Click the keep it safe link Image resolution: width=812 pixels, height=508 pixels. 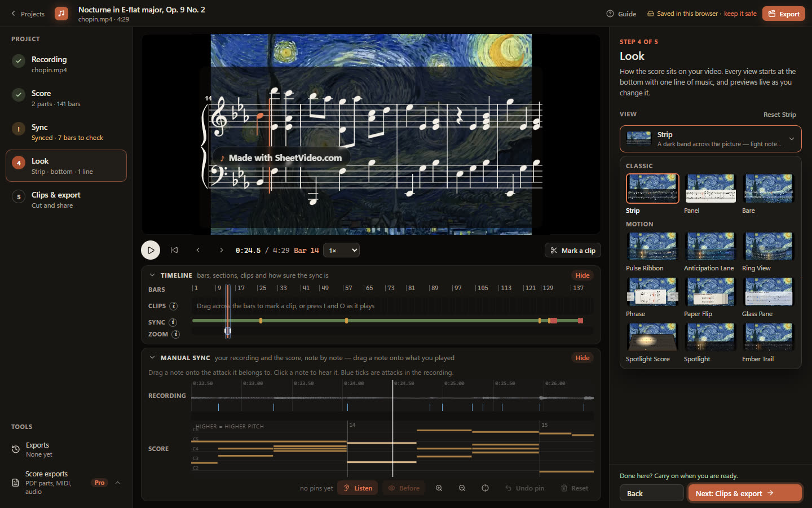[x=740, y=14]
